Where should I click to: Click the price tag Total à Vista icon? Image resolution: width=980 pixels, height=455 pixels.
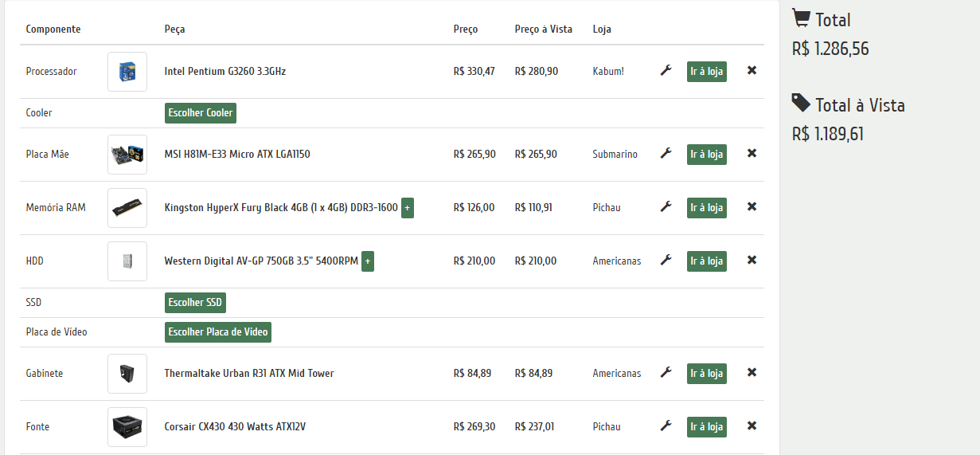tap(801, 103)
